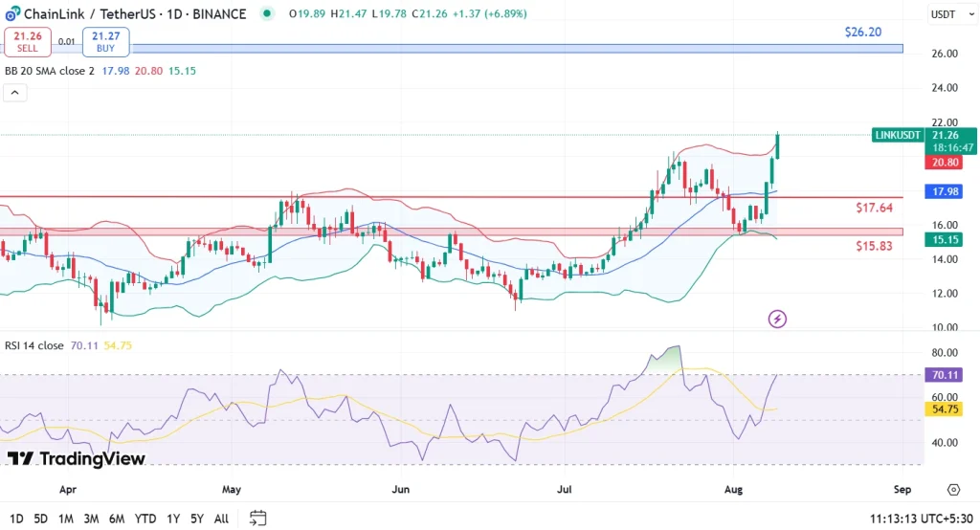980x530 pixels.
Task: Open the USDT currency dropdown
Action: 945,14
